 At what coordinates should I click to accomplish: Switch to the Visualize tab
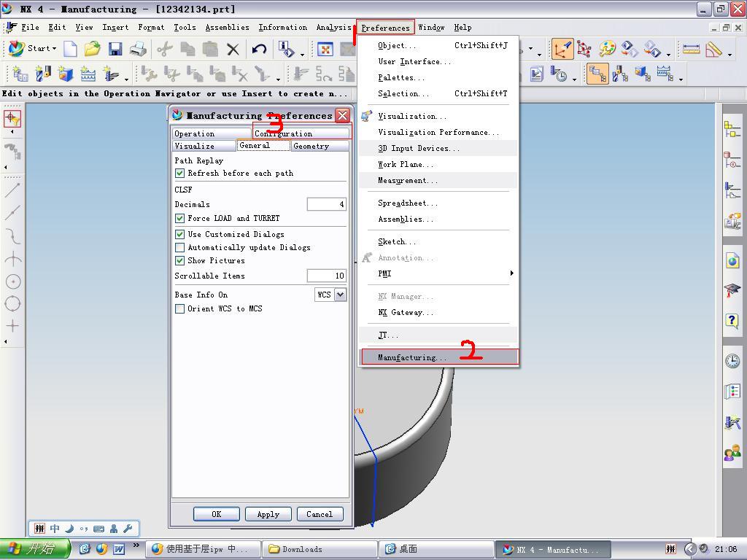(204, 146)
